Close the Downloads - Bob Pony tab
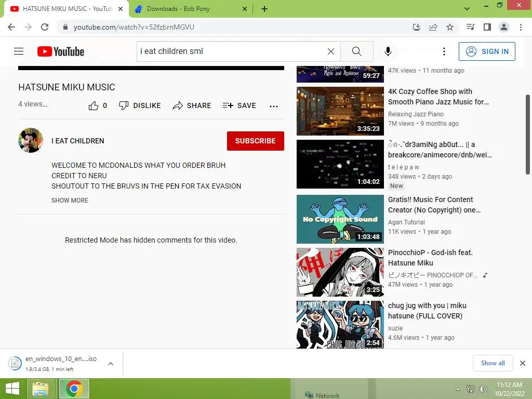Viewport: 532px width, 399px height. click(x=245, y=9)
